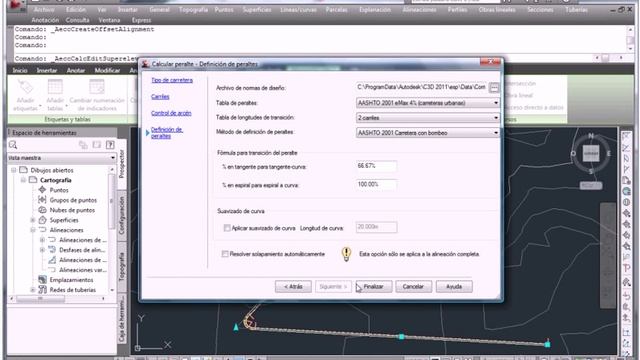
Task: Open the Alineaciones menu
Action: (419, 9)
